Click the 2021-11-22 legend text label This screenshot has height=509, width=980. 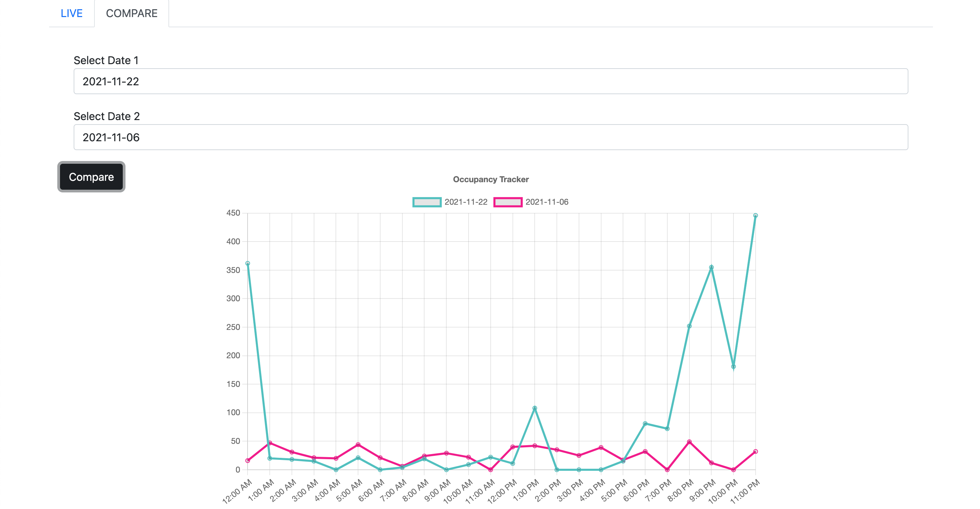(x=466, y=202)
